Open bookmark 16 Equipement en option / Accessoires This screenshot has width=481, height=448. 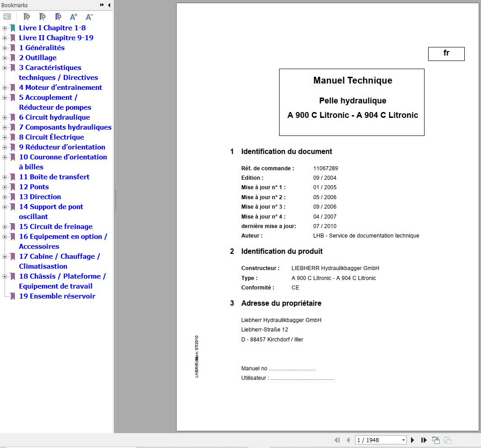pos(63,241)
